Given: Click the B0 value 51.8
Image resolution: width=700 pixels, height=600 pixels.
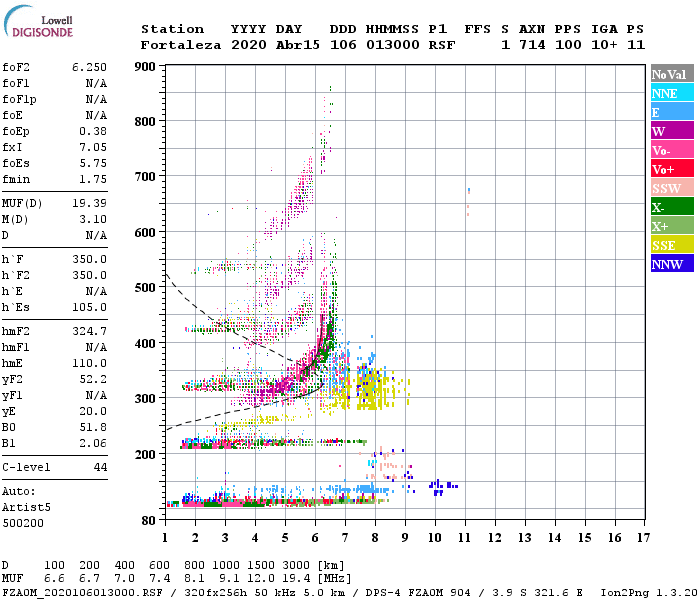Looking at the screenshot, I should [93, 428].
